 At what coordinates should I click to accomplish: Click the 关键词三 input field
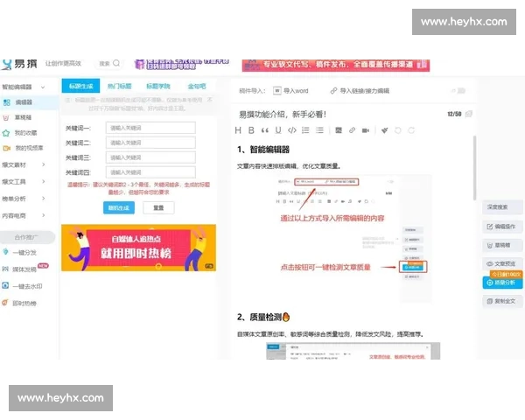tap(150, 157)
